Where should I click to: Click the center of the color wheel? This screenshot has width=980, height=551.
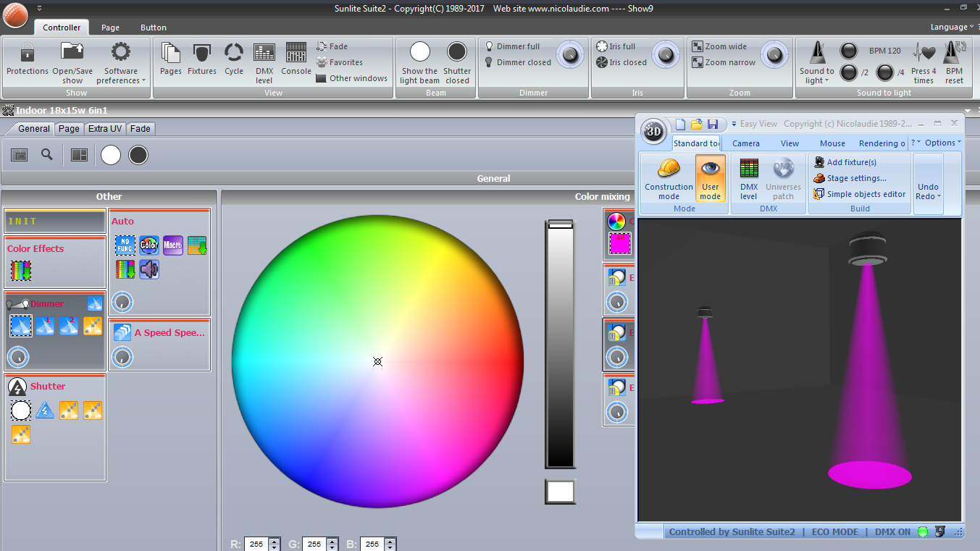click(377, 361)
